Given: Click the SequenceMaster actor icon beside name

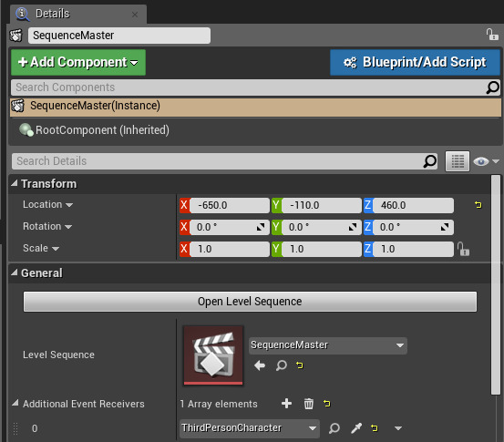Looking at the screenshot, I should [x=15, y=36].
